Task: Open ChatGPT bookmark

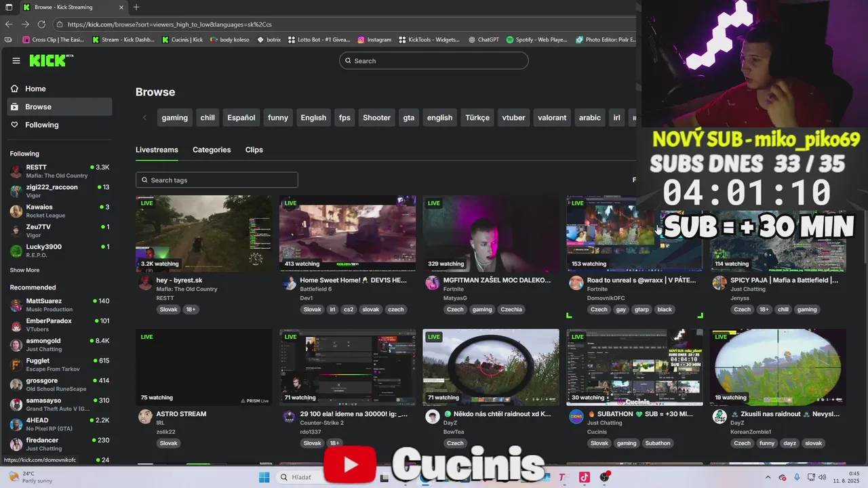Action: click(484, 39)
